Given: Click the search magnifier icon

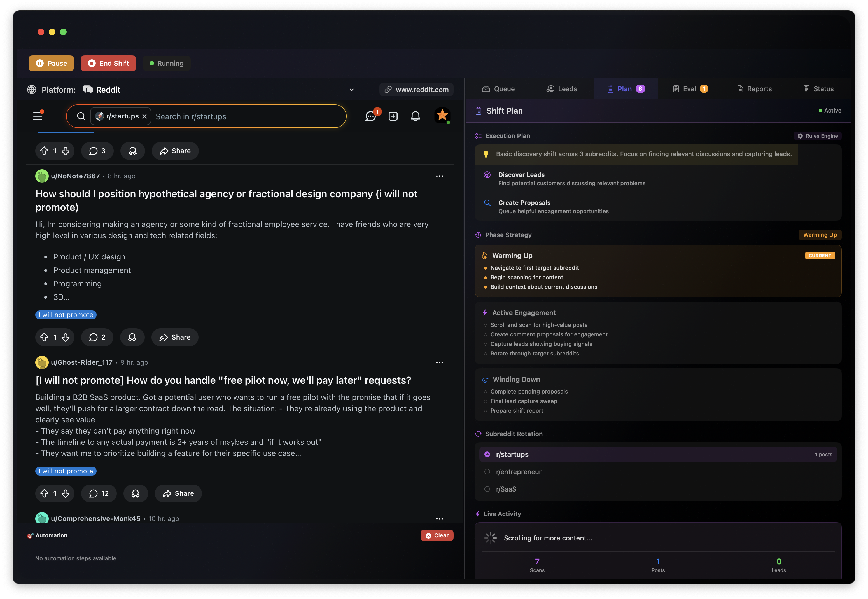Looking at the screenshot, I should click(81, 116).
